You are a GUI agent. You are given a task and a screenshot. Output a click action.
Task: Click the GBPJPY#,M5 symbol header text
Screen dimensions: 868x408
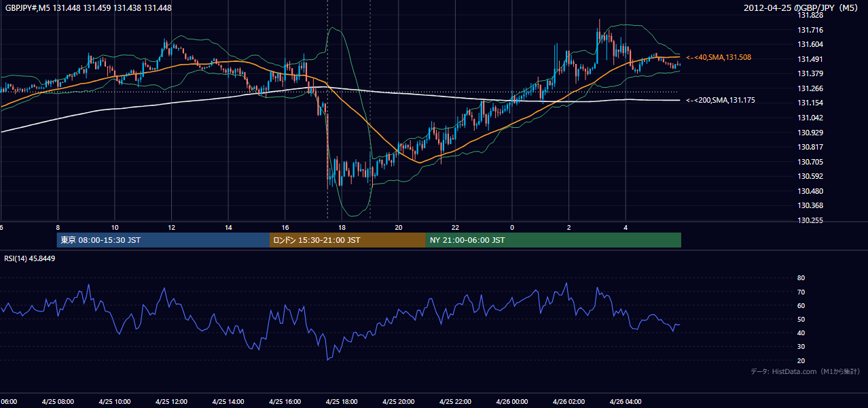88,8
